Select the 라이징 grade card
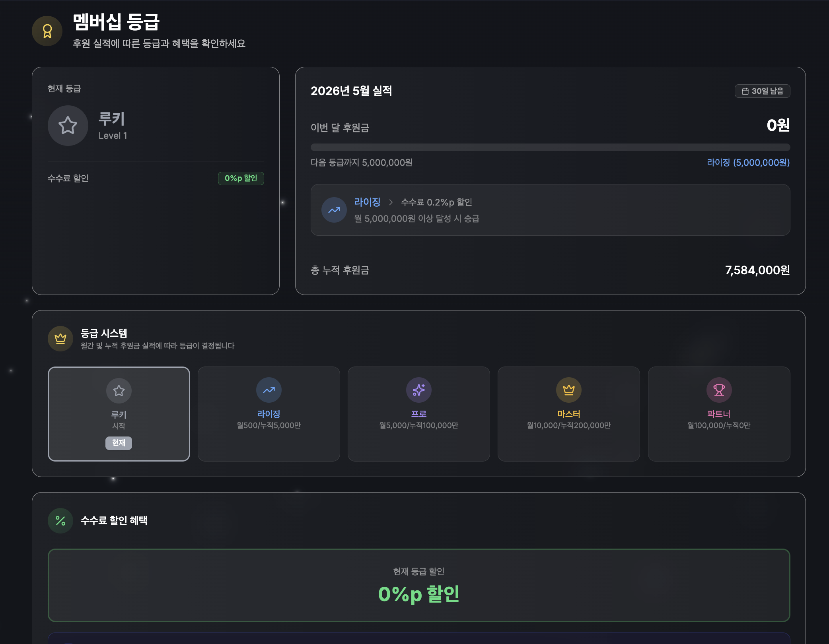This screenshot has width=829, height=644. pyautogui.click(x=269, y=414)
